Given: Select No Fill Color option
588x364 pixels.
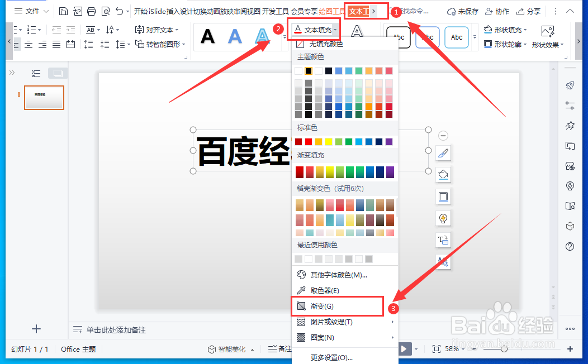Looking at the screenshot, I should pos(345,44).
